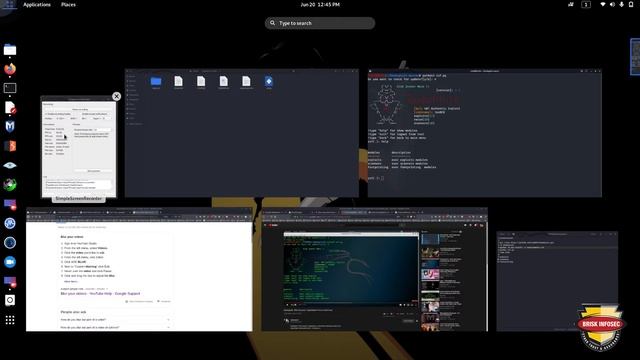This screenshot has width=640, height=360.
Task: Open the white square camera dock icon
Action: [10, 300]
